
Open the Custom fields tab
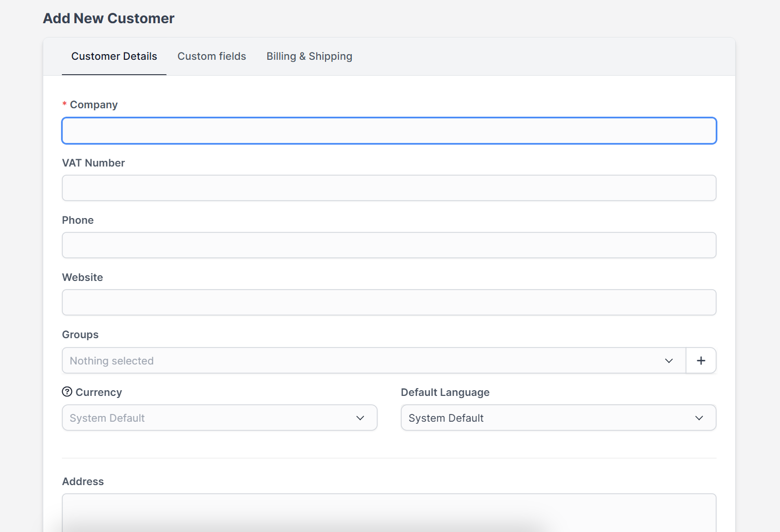[212, 56]
